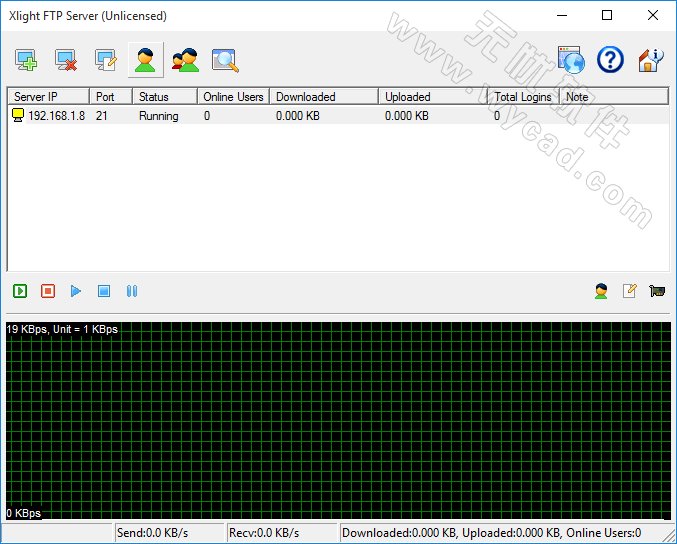Sort by Port column header
677x544 pixels.
[x=111, y=97]
